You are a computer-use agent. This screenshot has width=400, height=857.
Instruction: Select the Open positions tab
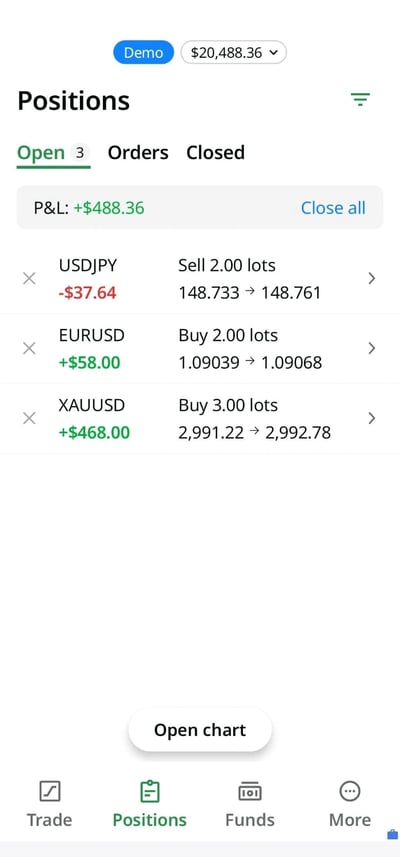tap(54, 154)
